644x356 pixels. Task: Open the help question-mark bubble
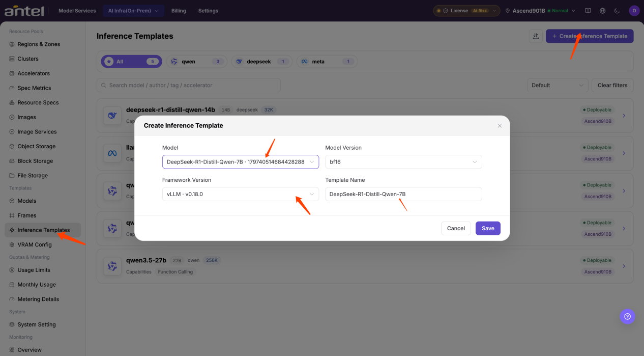[627, 316]
